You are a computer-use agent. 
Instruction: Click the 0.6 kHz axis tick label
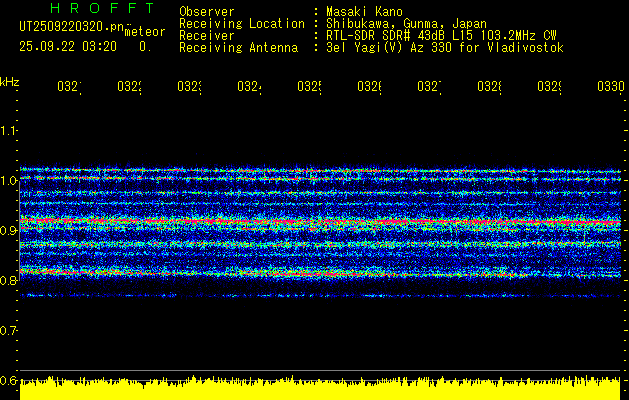[8, 380]
